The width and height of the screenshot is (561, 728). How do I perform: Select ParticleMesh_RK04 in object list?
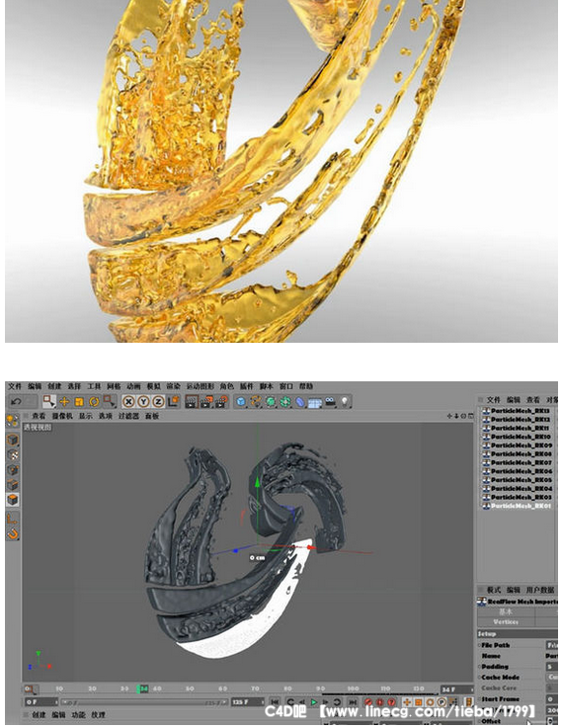520,489
